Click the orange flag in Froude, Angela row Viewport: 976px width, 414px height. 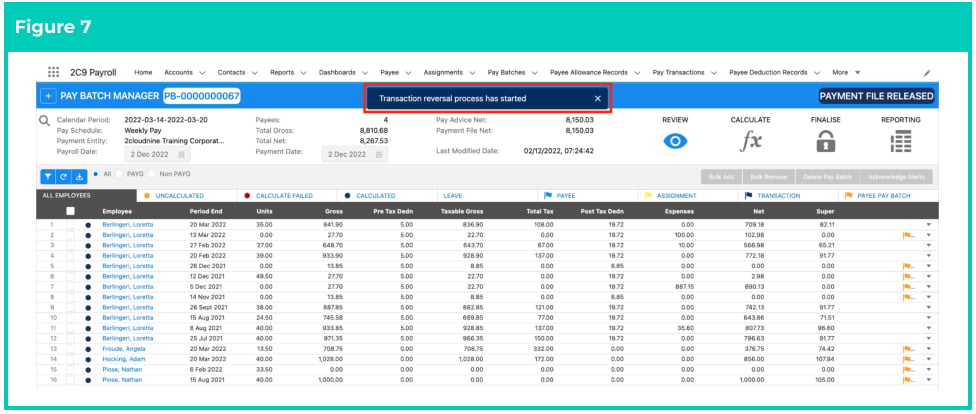tap(908, 349)
